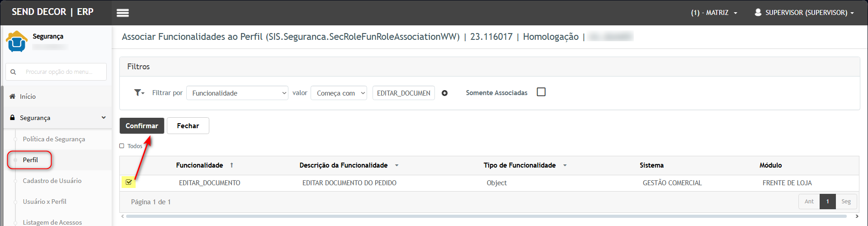Select Cadastro de Usuário menu item
The image size is (868, 226).
pyautogui.click(x=52, y=181)
